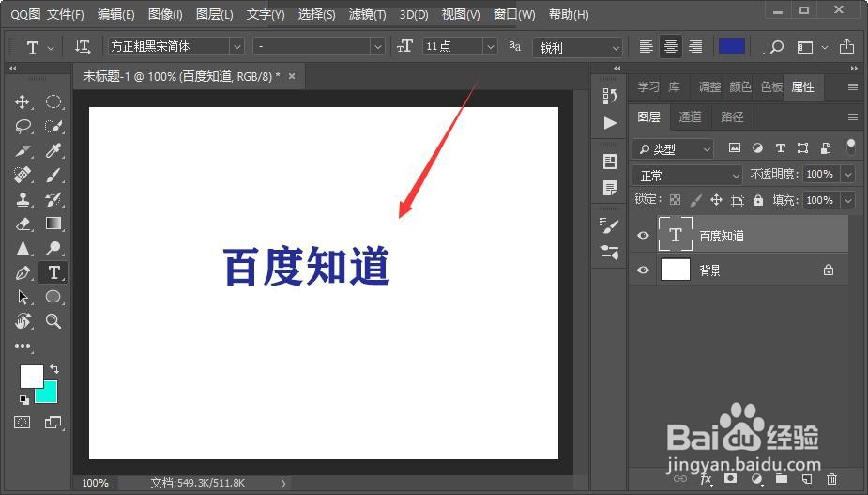The width and height of the screenshot is (868, 495).
Task: Select the 背景 layer thumbnail
Action: [x=676, y=270]
